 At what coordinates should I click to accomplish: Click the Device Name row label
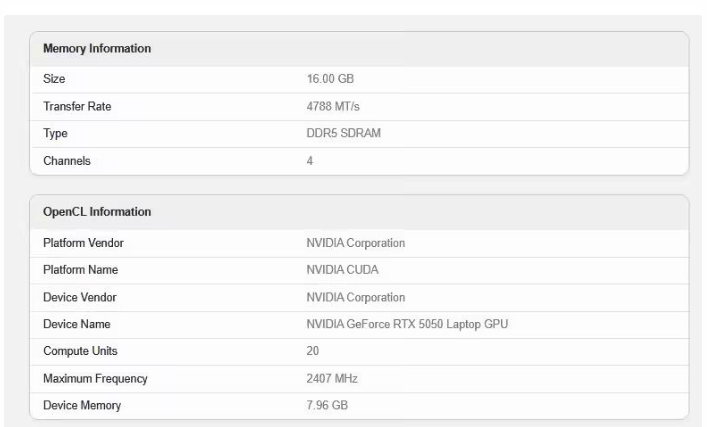[x=76, y=324]
